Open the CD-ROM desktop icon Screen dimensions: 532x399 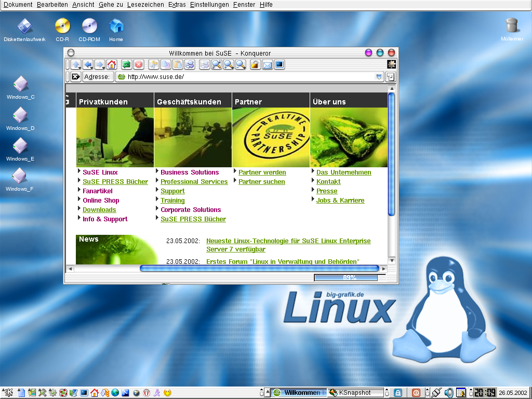click(89, 30)
